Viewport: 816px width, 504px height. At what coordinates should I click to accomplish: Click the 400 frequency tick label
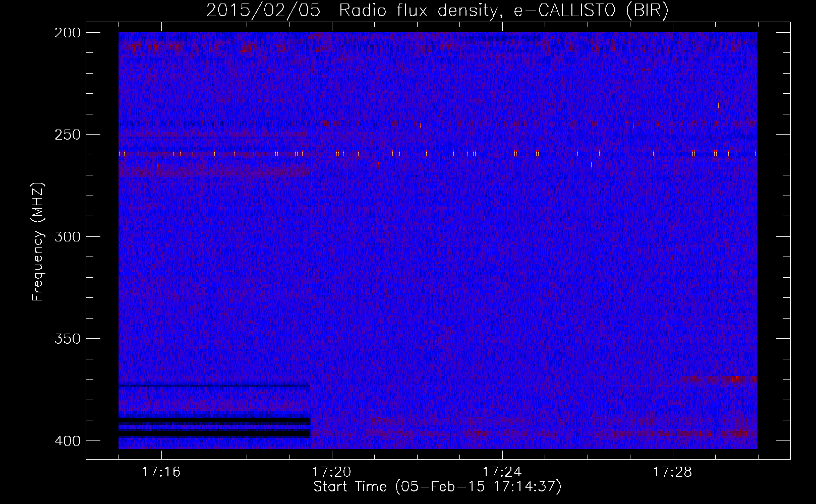(68, 441)
